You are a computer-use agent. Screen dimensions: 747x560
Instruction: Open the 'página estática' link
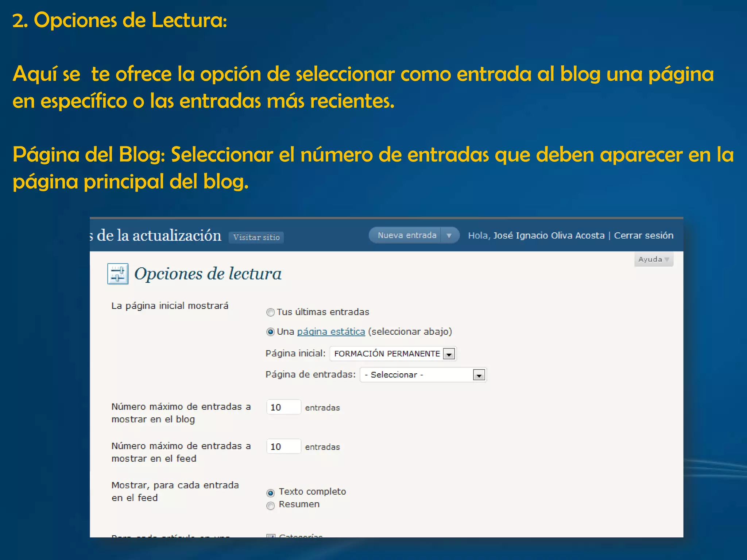tap(331, 331)
